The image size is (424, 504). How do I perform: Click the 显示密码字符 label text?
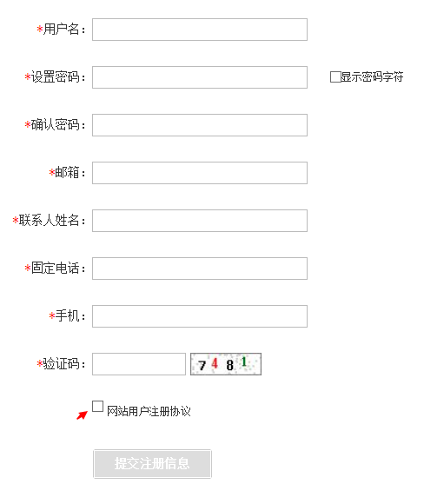[372, 76]
